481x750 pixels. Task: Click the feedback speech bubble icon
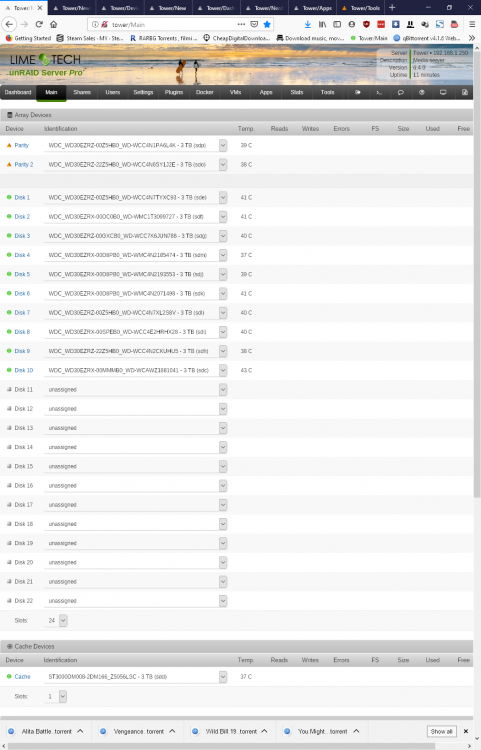click(x=401, y=92)
